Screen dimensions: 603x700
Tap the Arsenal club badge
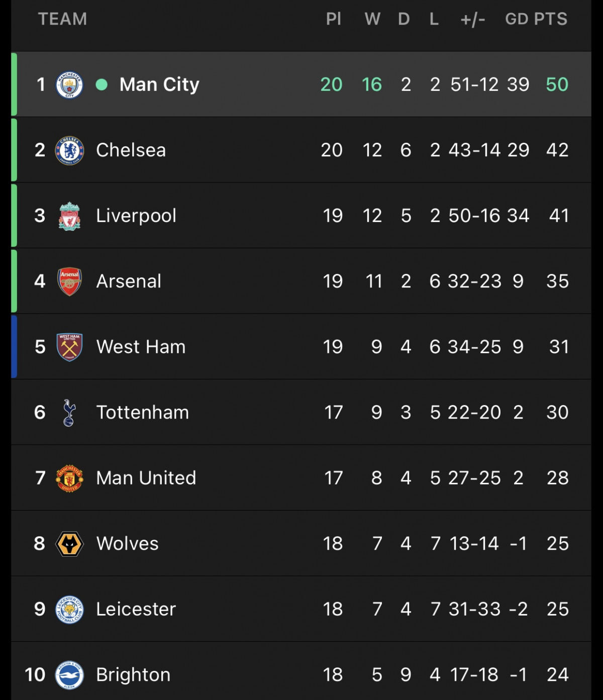69,281
